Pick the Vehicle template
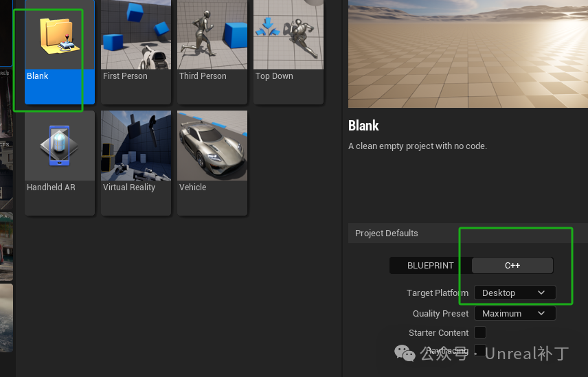 pos(212,163)
